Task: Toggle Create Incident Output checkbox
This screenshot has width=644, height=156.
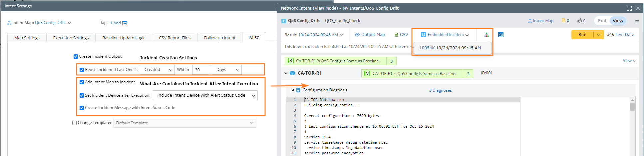Action: (x=76, y=56)
